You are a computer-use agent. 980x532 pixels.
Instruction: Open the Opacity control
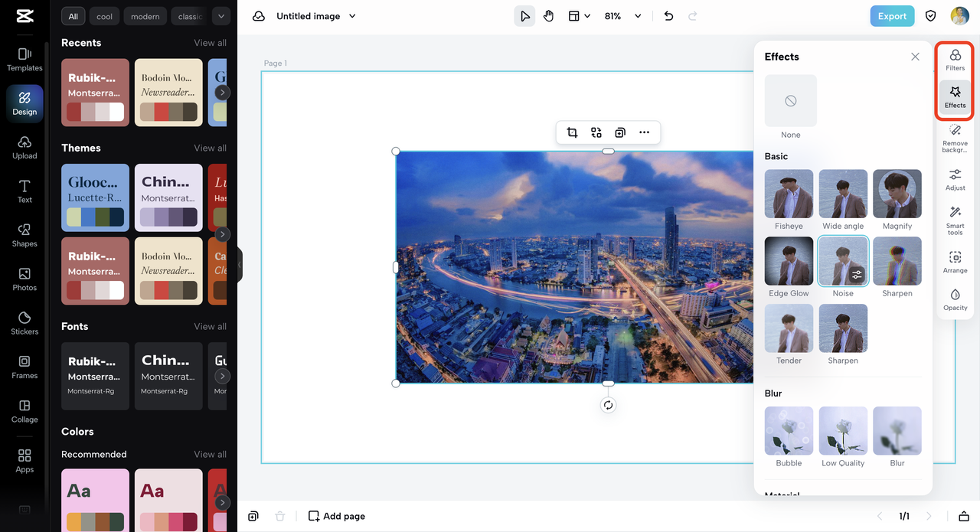point(955,300)
